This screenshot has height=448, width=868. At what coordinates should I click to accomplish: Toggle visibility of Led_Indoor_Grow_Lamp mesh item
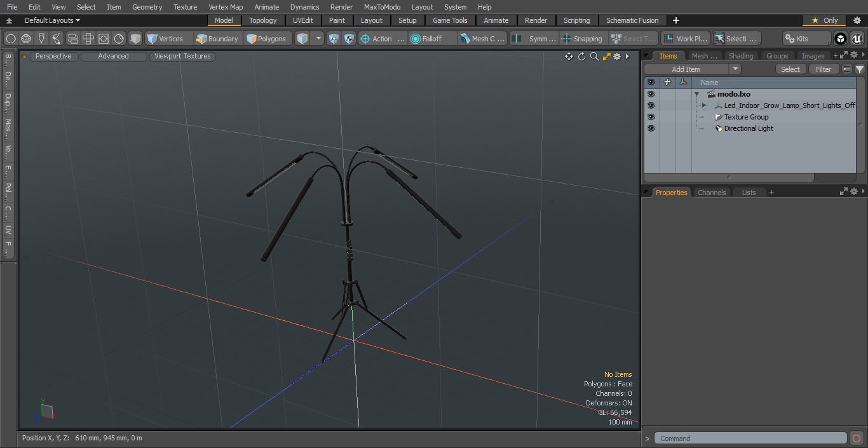click(x=651, y=105)
